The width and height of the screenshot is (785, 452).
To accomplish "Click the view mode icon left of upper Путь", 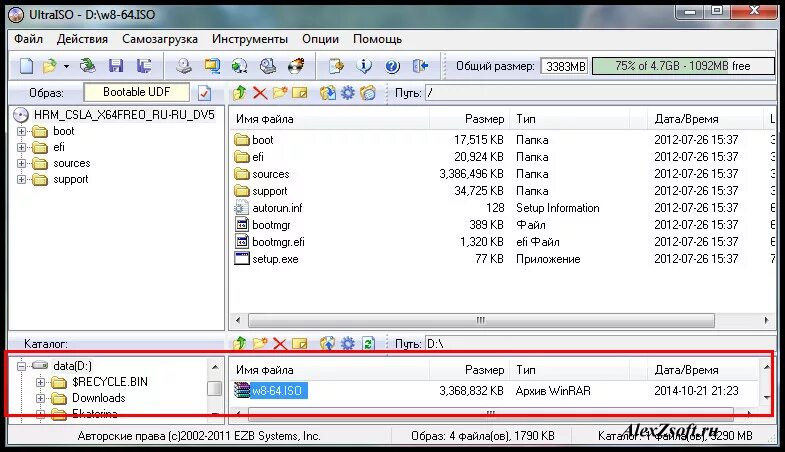I will [367, 93].
